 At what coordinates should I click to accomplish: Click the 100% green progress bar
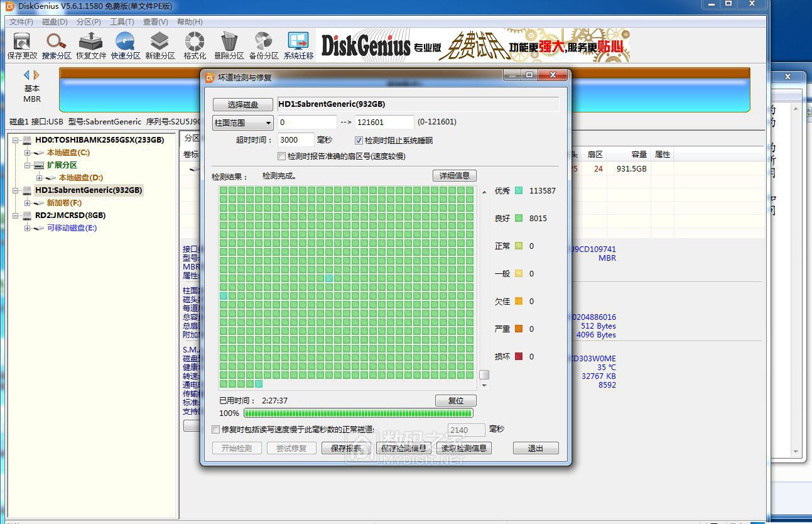[358, 413]
